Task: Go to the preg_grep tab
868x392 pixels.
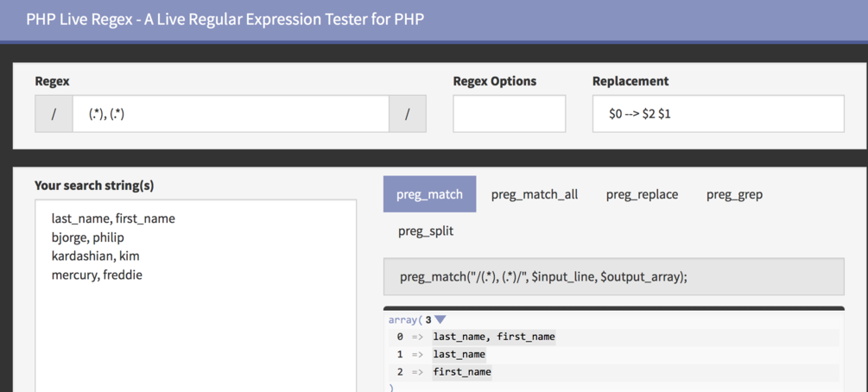Action: pos(734,194)
